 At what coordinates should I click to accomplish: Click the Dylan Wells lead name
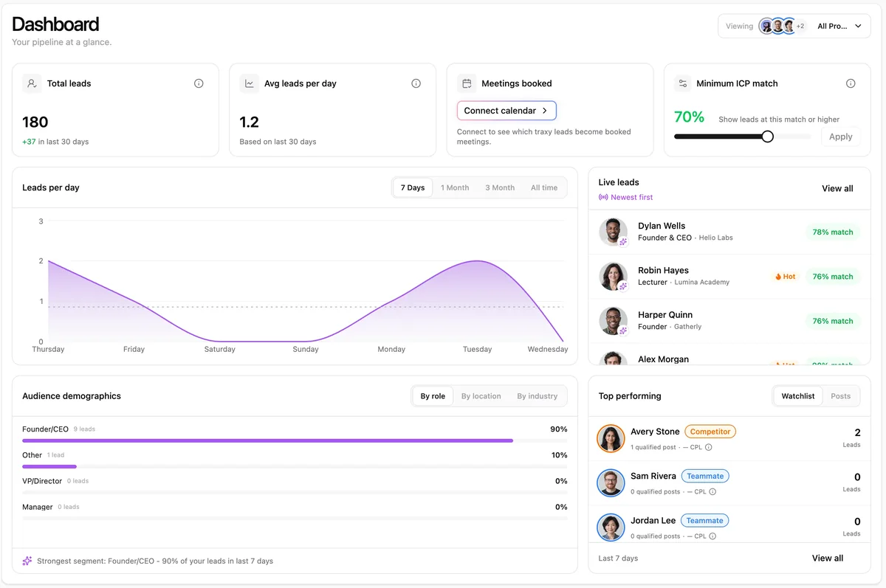pyautogui.click(x=662, y=226)
